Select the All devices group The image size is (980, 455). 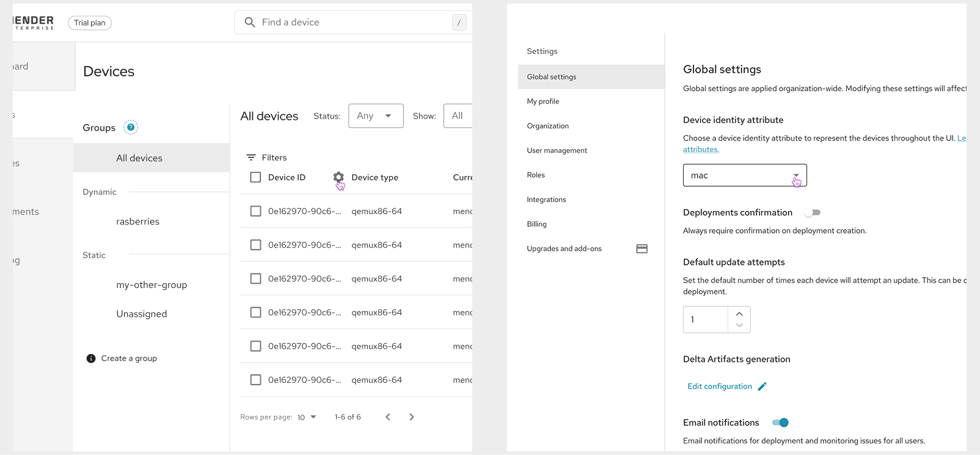152,158
